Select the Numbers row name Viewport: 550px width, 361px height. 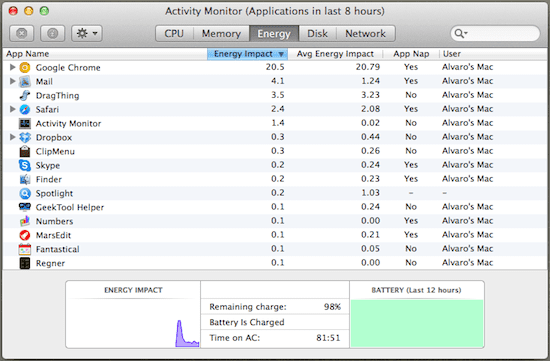point(54,221)
